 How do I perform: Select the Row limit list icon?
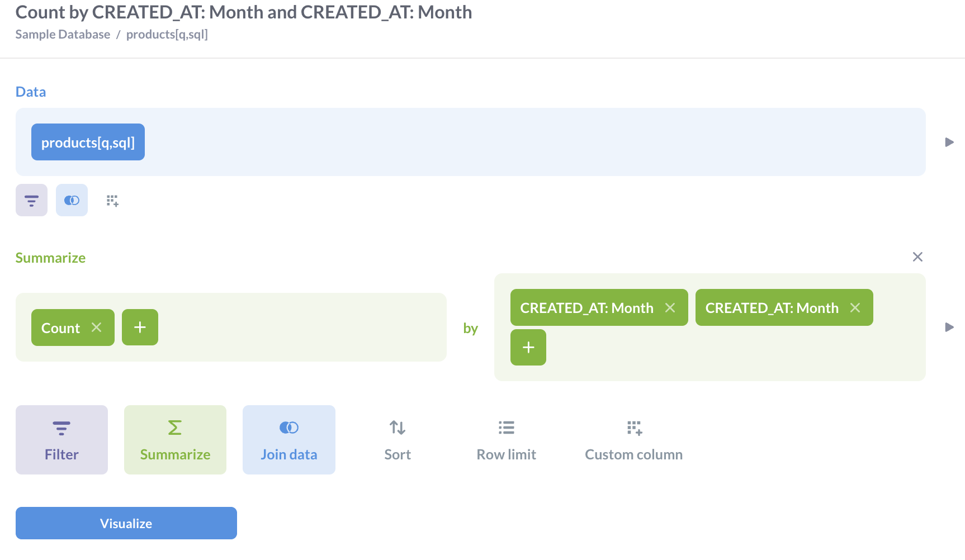505,428
